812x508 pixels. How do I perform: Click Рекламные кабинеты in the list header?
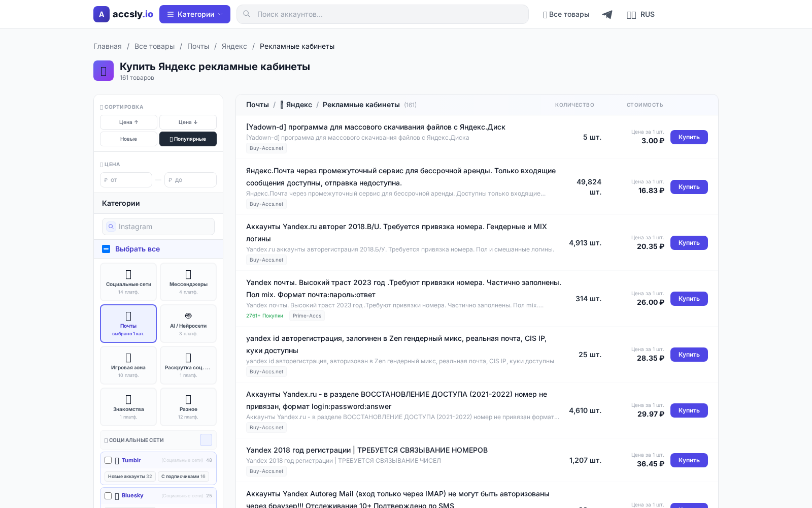361,105
